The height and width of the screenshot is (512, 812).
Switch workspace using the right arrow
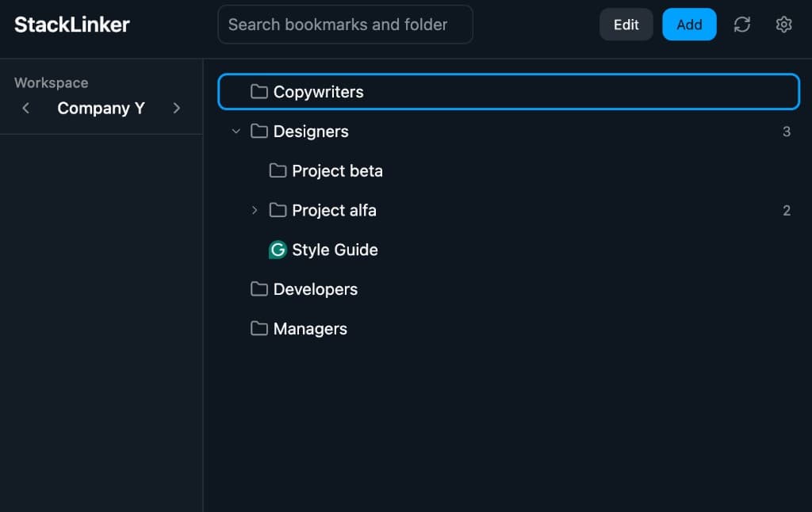(x=176, y=108)
